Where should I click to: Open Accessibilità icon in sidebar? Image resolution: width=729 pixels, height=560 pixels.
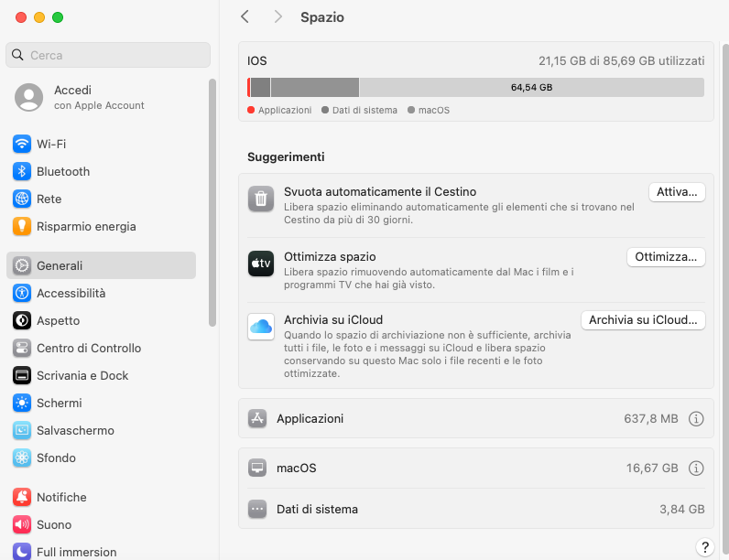22,293
